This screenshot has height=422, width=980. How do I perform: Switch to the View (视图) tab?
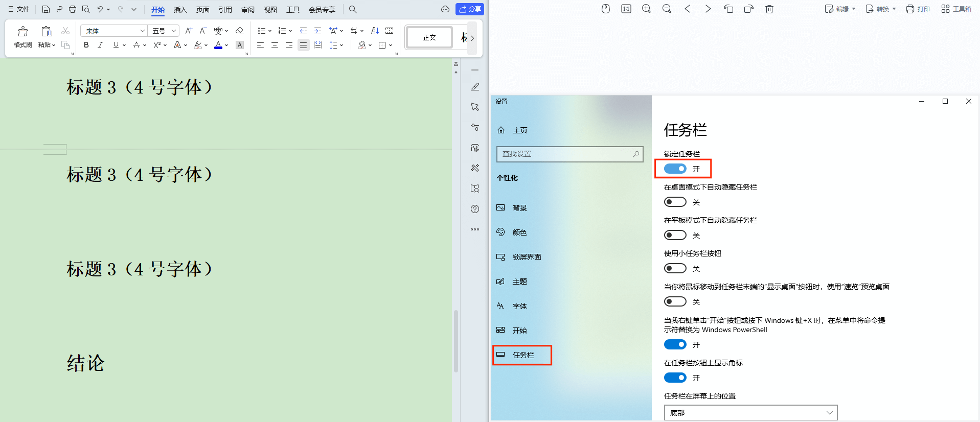tap(270, 10)
